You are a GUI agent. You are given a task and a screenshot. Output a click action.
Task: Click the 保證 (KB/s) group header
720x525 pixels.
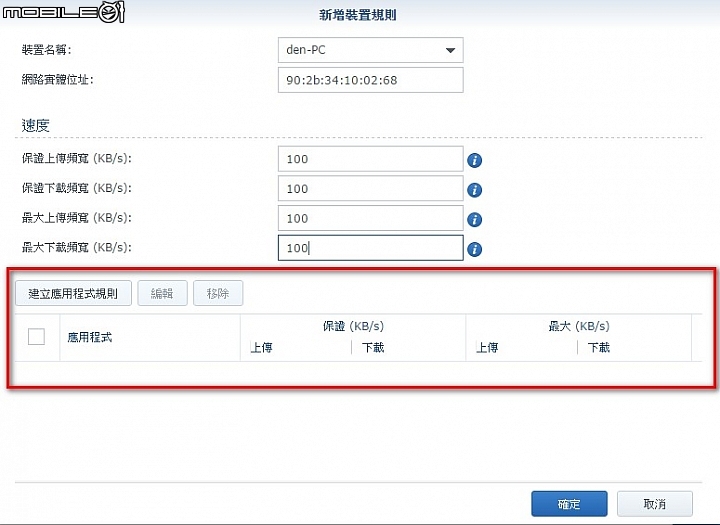353,326
